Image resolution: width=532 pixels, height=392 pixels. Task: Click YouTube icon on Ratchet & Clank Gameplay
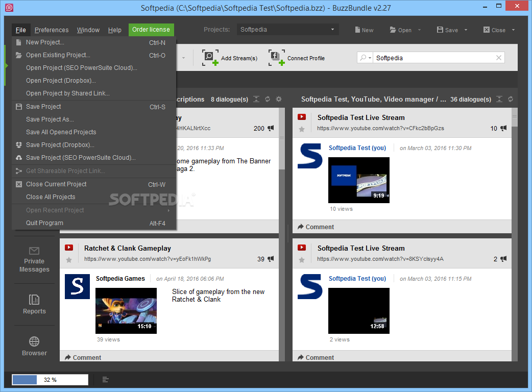69,248
